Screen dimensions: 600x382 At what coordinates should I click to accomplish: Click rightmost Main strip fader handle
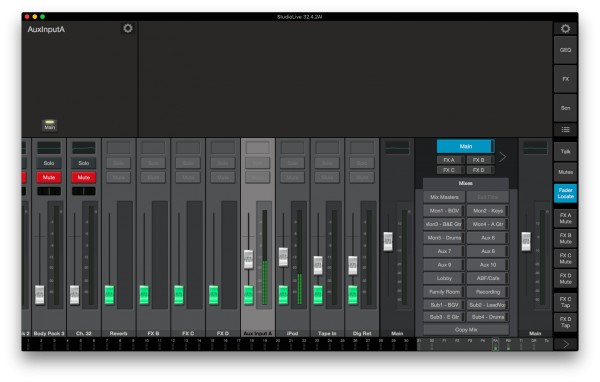[x=526, y=242]
